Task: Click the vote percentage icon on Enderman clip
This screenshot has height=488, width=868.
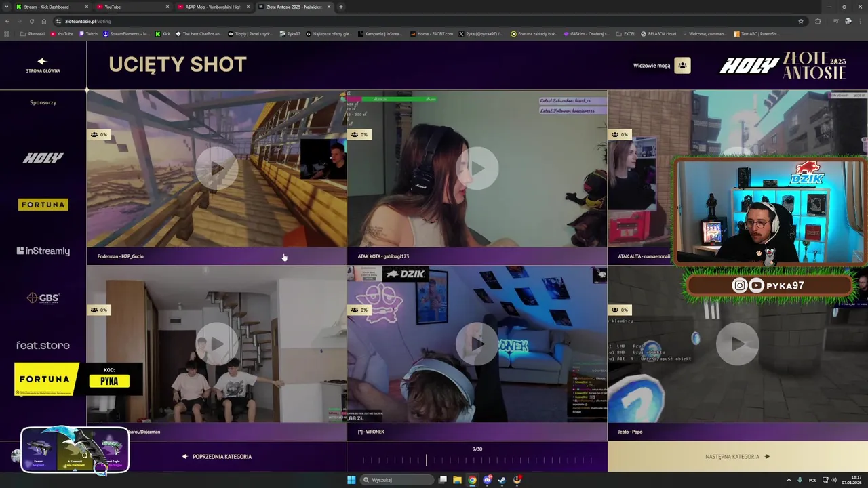Action: [99, 134]
